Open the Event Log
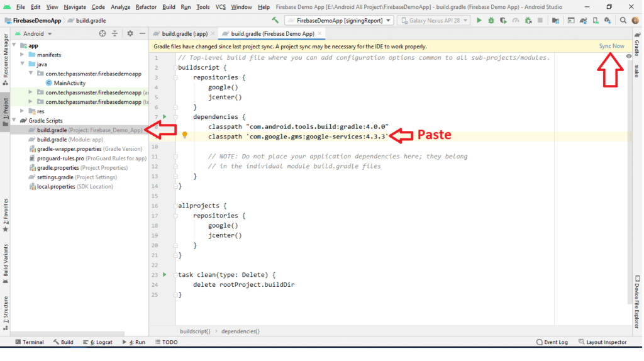This screenshot has height=361, width=644. click(x=552, y=342)
